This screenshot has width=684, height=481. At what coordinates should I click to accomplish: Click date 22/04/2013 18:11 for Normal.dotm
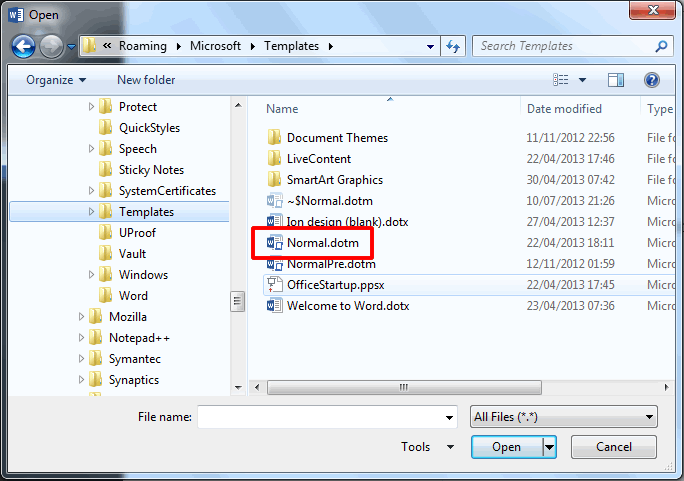pos(570,243)
